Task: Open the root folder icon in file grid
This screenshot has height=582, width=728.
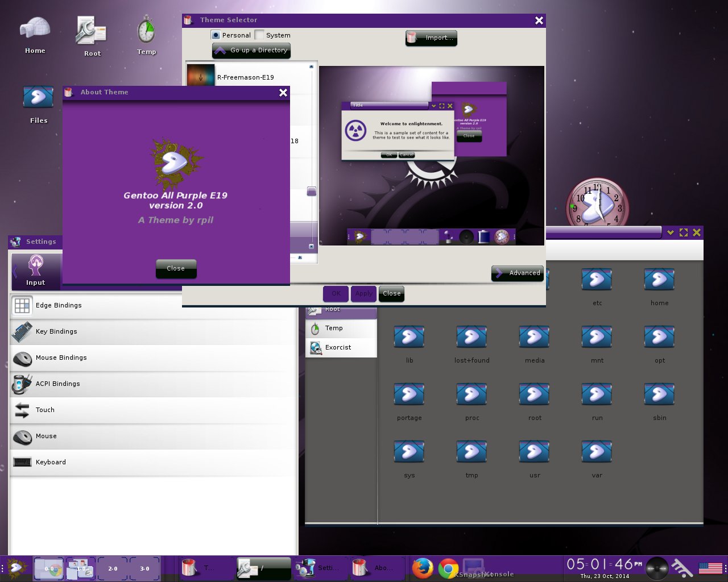Action: tap(534, 394)
